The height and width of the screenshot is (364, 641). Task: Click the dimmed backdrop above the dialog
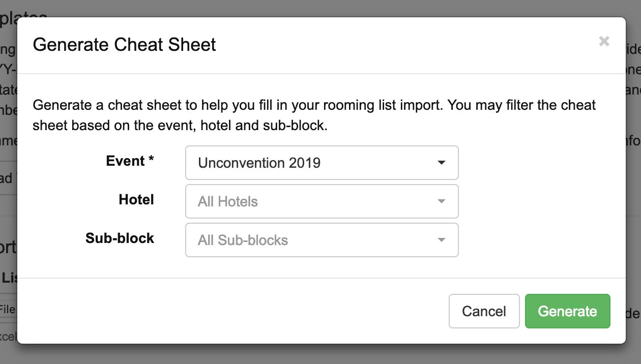(320, 8)
